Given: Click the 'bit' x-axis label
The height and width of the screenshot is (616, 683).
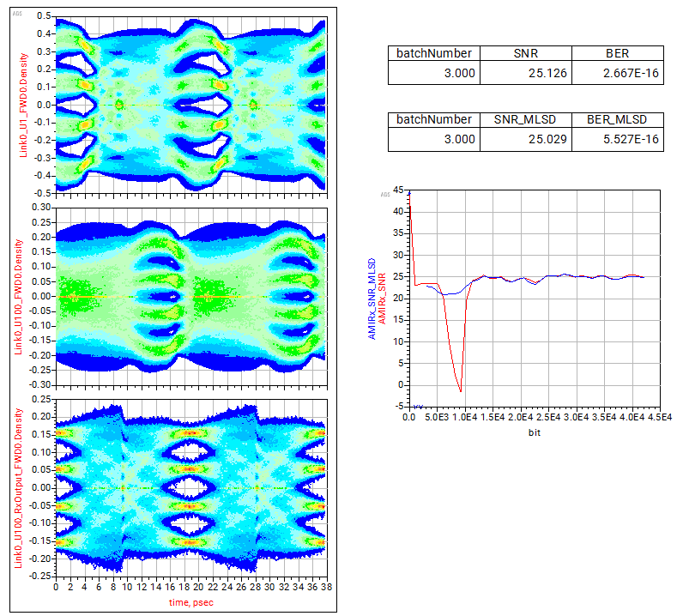Looking at the screenshot, I should coord(535,432).
